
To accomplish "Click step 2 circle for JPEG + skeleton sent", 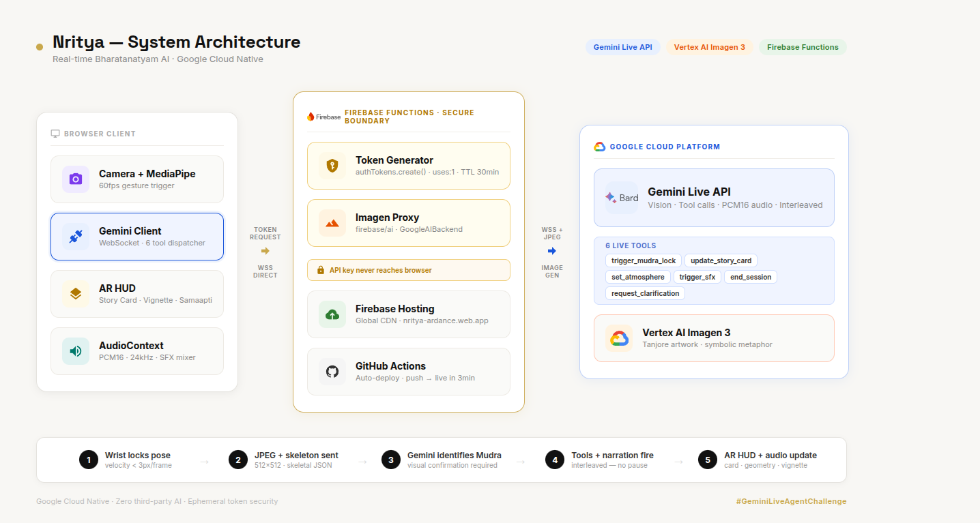I will pos(238,460).
